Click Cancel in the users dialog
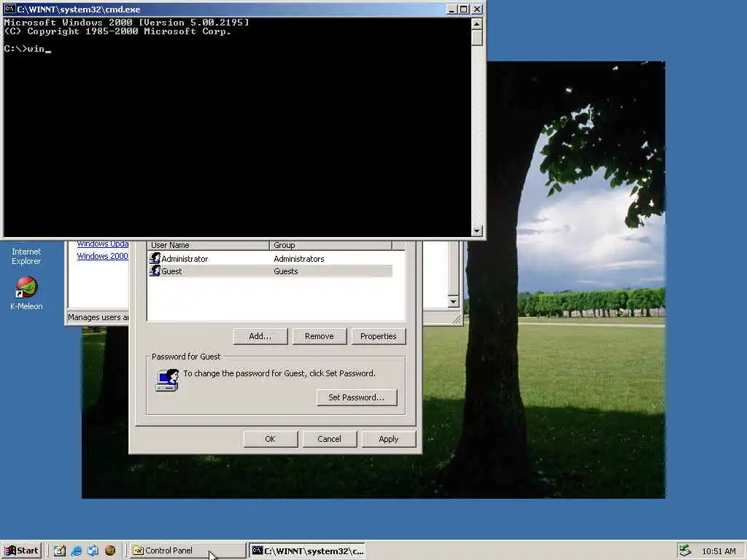 329,439
